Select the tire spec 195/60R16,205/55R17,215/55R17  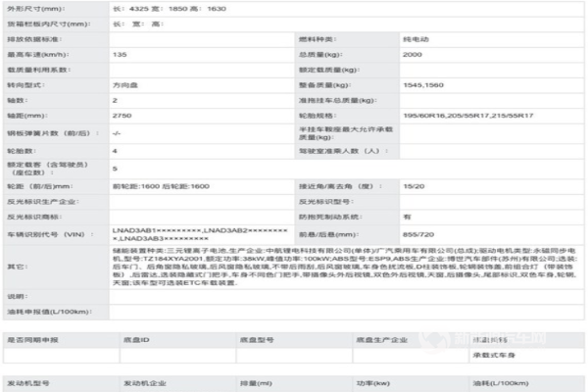tap(468, 116)
